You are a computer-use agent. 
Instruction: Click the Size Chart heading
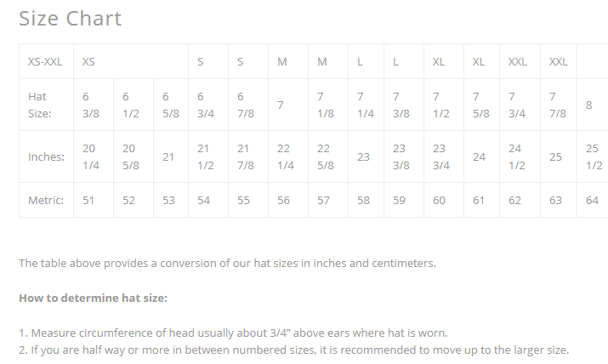pos(71,18)
